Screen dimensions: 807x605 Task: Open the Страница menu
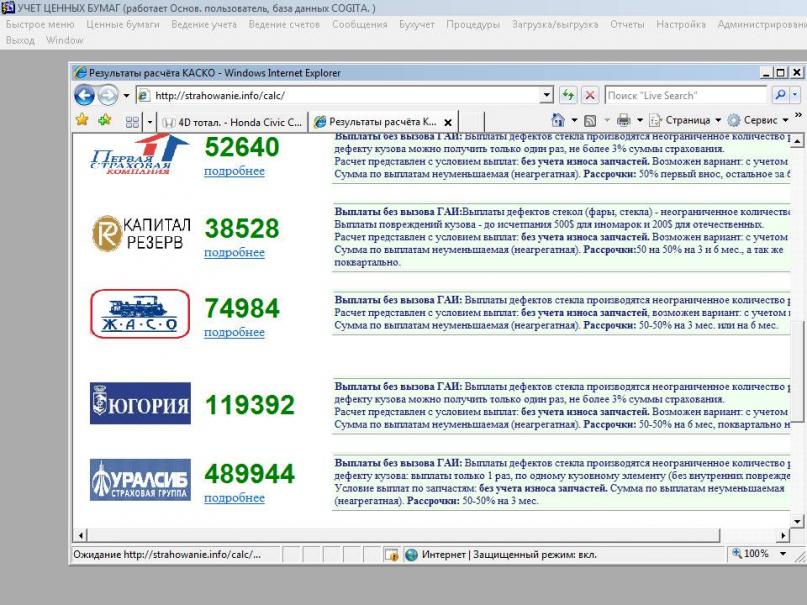685,120
